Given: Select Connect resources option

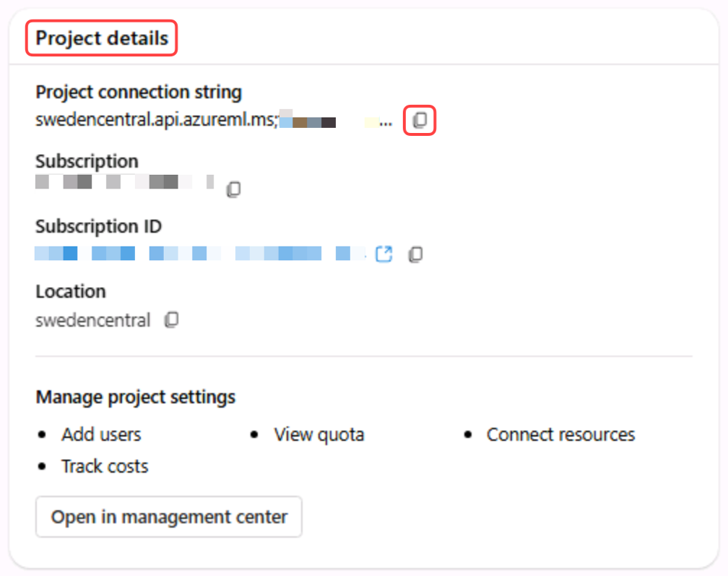Looking at the screenshot, I should [x=560, y=434].
